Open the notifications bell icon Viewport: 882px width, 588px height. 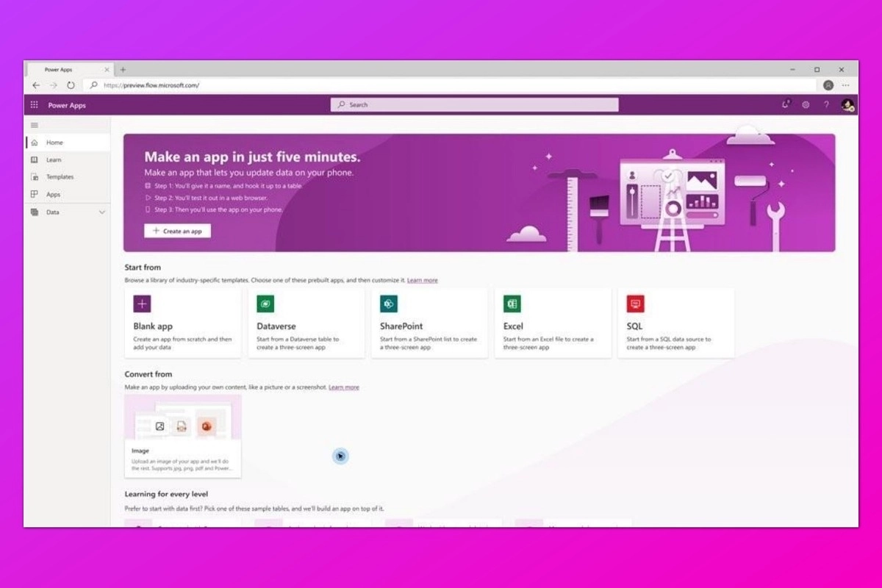coord(786,104)
